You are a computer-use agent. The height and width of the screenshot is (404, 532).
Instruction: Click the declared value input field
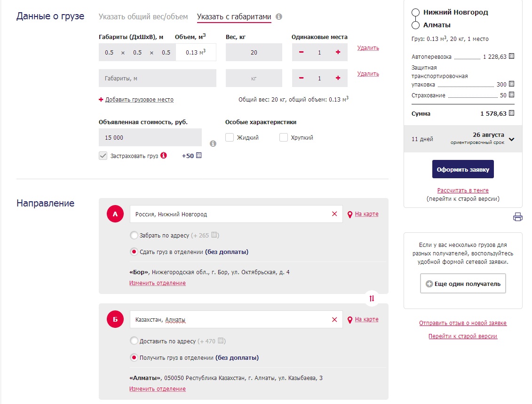(x=150, y=138)
